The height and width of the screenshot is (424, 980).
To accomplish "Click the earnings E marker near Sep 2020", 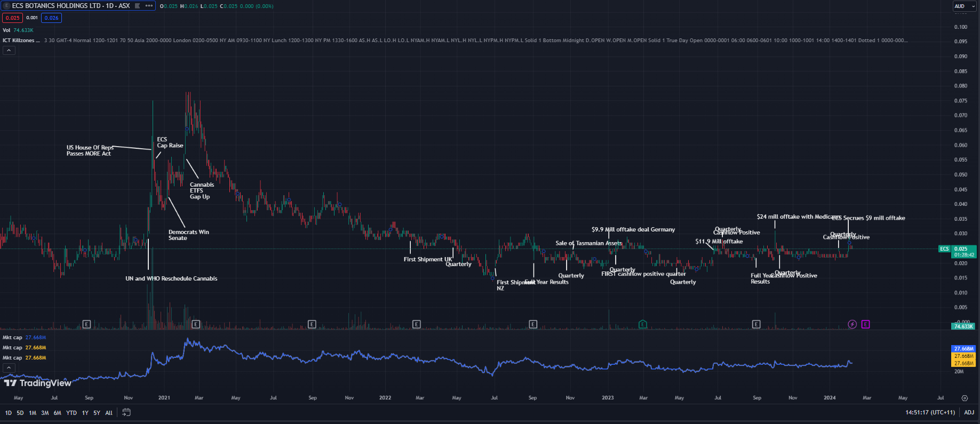I will [x=87, y=324].
